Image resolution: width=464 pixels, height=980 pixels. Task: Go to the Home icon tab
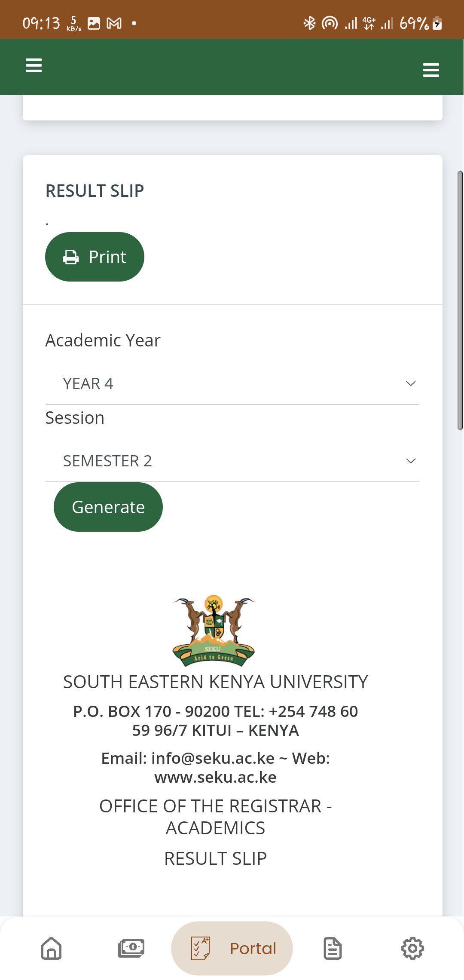[52, 948]
